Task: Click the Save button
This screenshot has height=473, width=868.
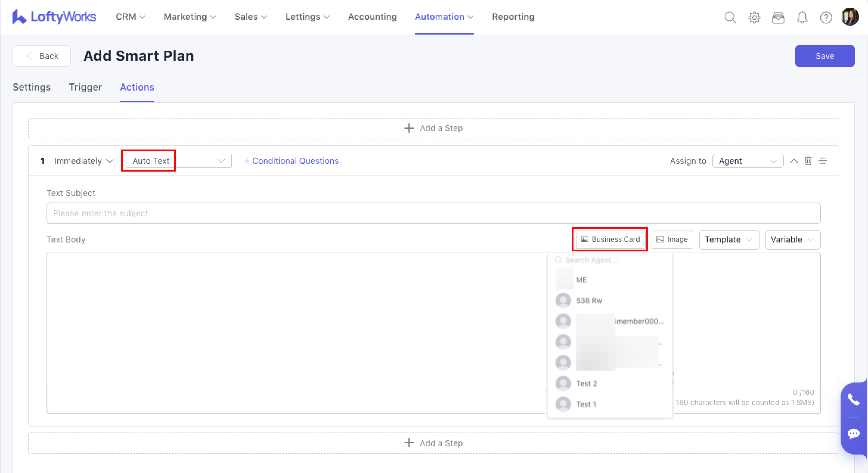Action: tap(824, 56)
